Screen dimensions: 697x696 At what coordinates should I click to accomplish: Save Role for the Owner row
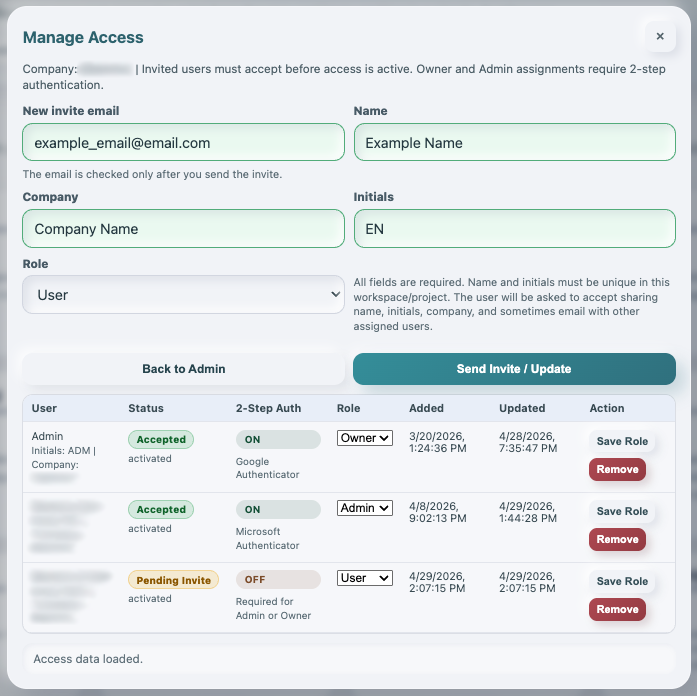click(x=622, y=441)
